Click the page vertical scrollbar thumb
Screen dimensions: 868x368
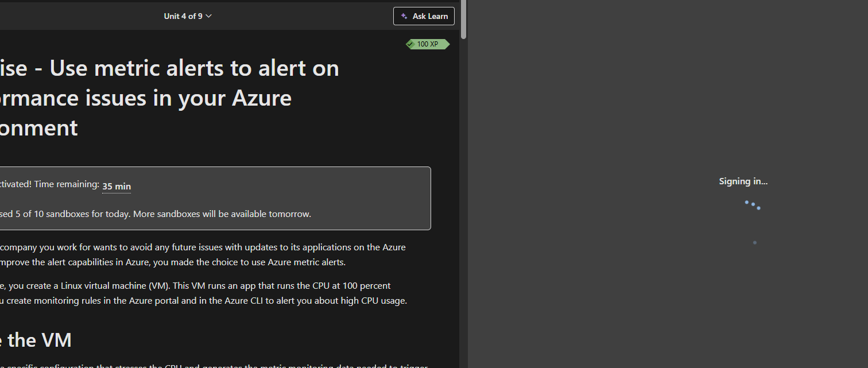tap(463, 20)
